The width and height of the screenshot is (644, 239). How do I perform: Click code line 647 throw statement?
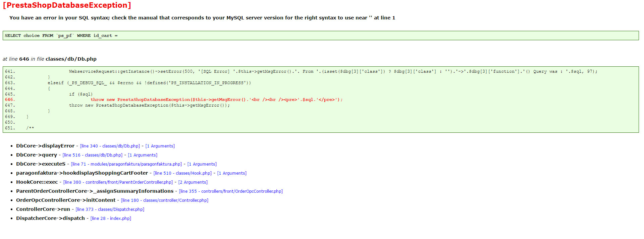150,106
